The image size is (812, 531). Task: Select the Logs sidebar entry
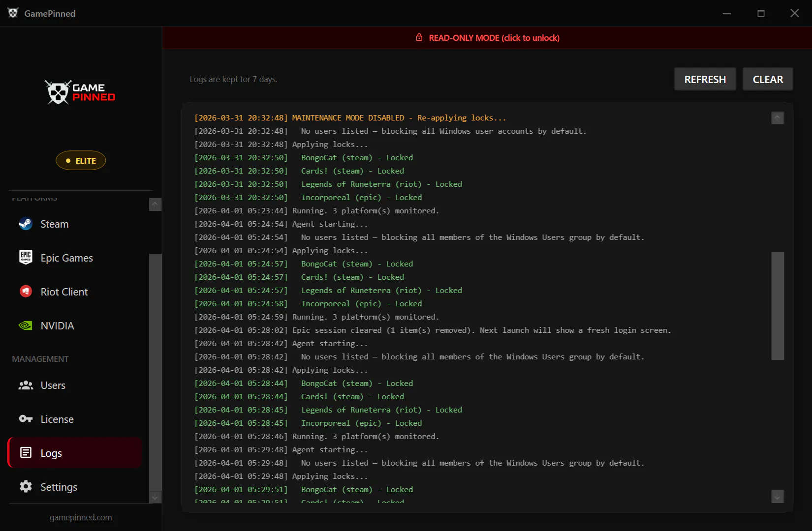coord(75,453)
